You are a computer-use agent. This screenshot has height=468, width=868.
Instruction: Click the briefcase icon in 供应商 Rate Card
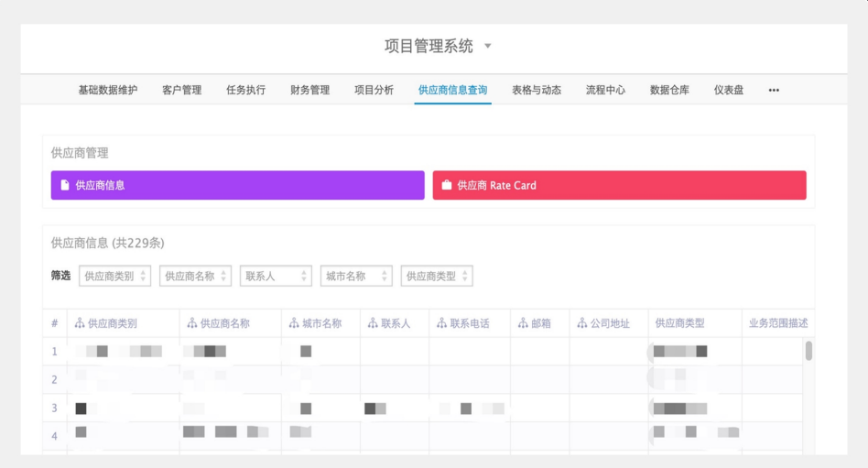click(447, 185)
